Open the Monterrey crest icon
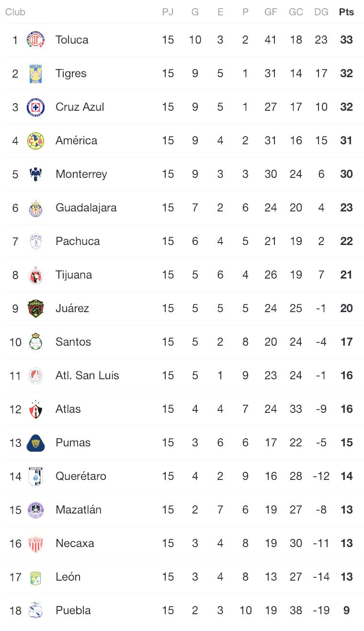Image resolution: width=364 pixels, height=631 pixels. click(x=36, y=174)
